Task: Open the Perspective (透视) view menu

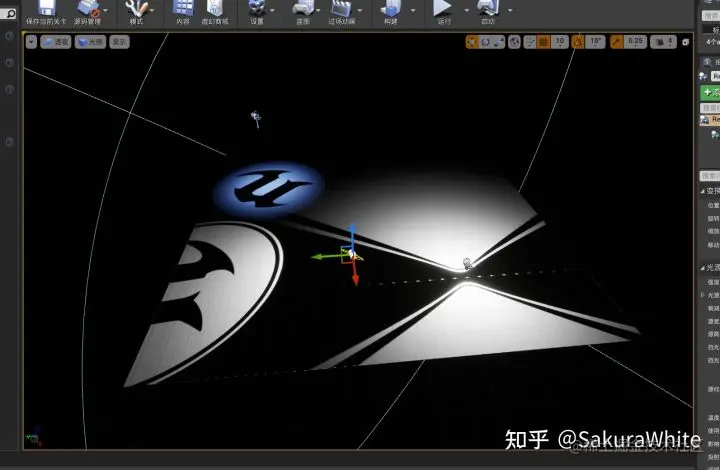Action: pos(56,42)
